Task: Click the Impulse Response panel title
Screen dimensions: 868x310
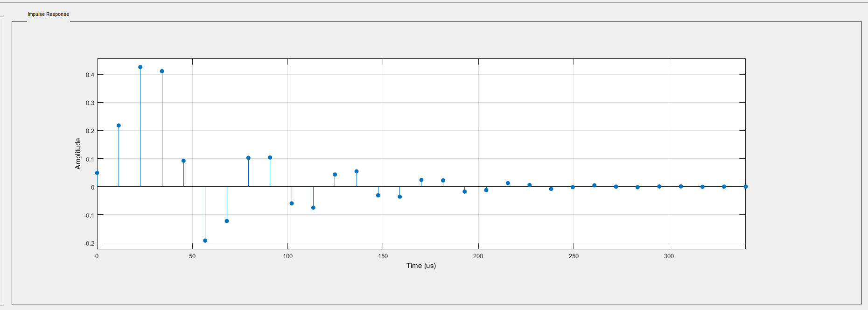Action: 48,14
